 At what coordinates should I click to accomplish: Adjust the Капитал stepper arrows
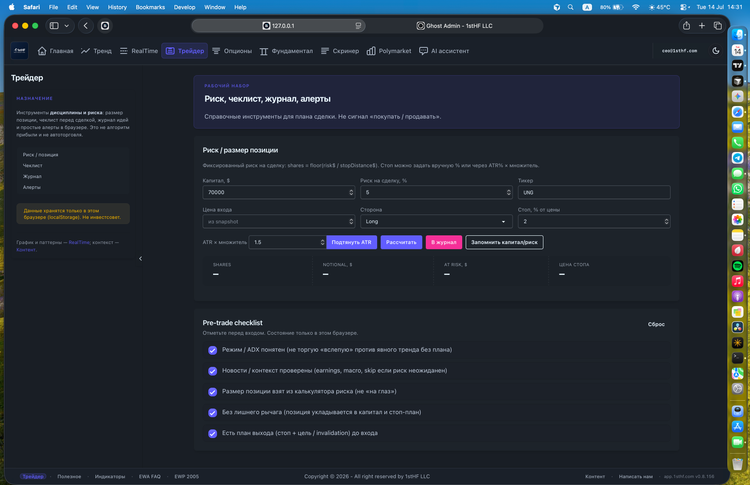351,192
